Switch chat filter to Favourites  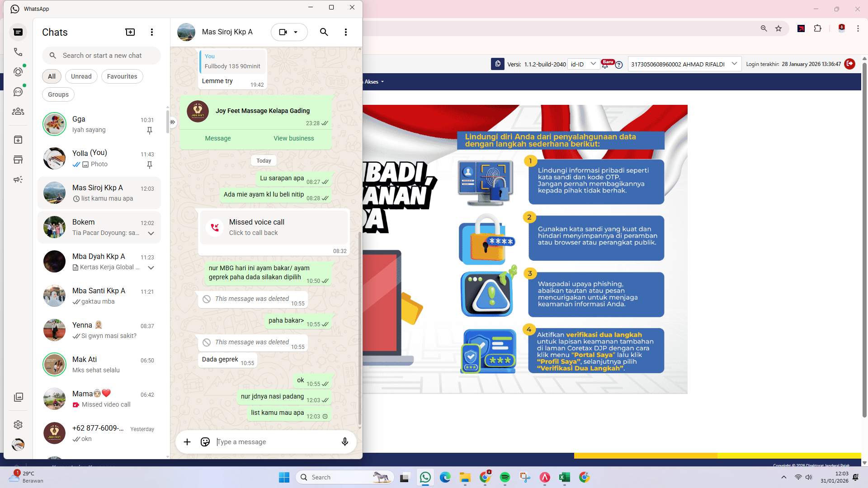[x=122, y=76]
